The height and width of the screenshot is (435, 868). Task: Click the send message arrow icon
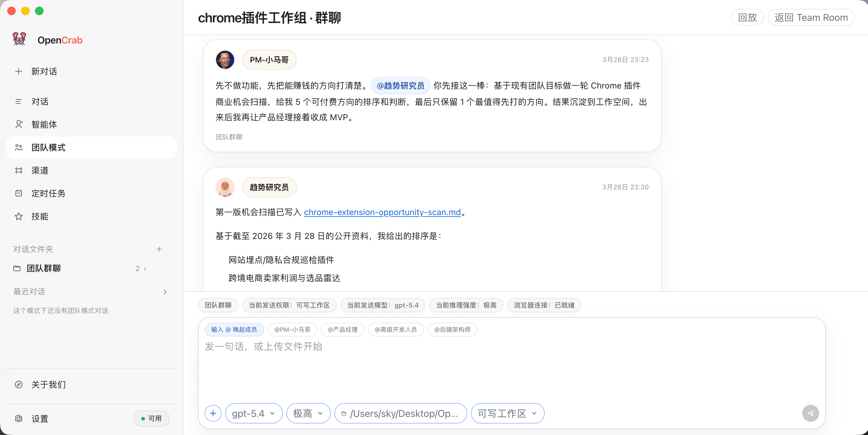pos(811,413)
